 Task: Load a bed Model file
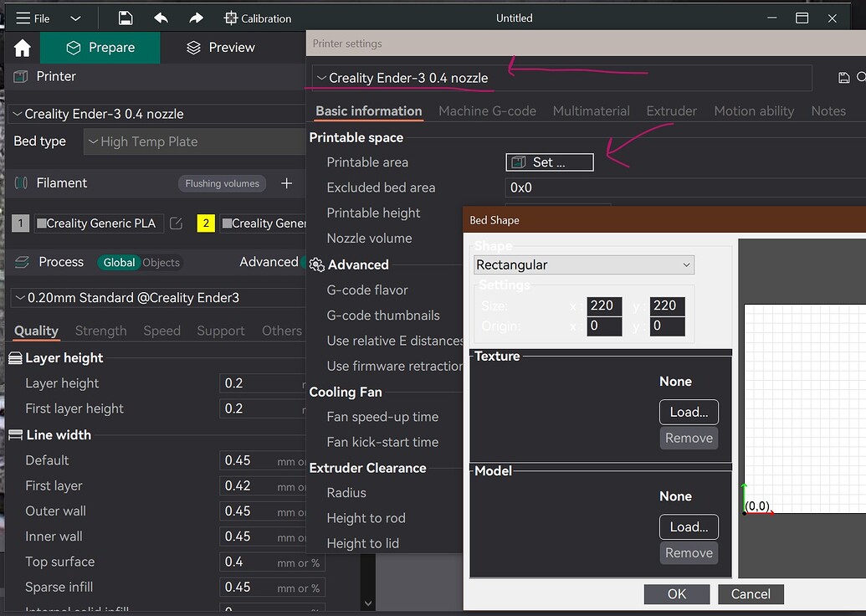tap(689, 527)
